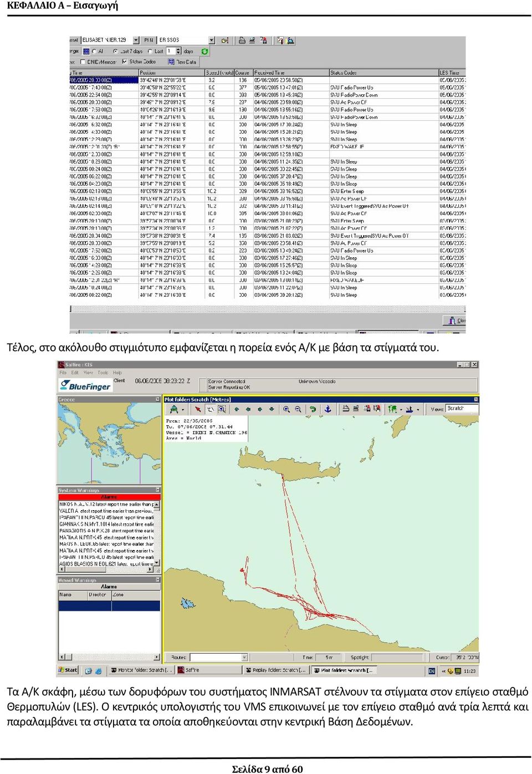Image resolution: width=532 pixels, height=774 pixels.
Task: Select the AGIOS BLASIOS warning row
Action: 106,564
